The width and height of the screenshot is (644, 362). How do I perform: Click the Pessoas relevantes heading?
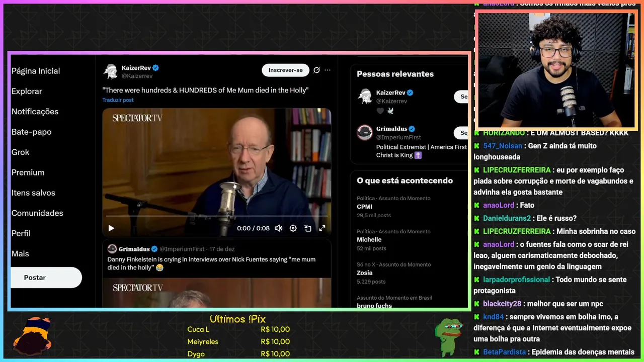[x=395, y=74]
